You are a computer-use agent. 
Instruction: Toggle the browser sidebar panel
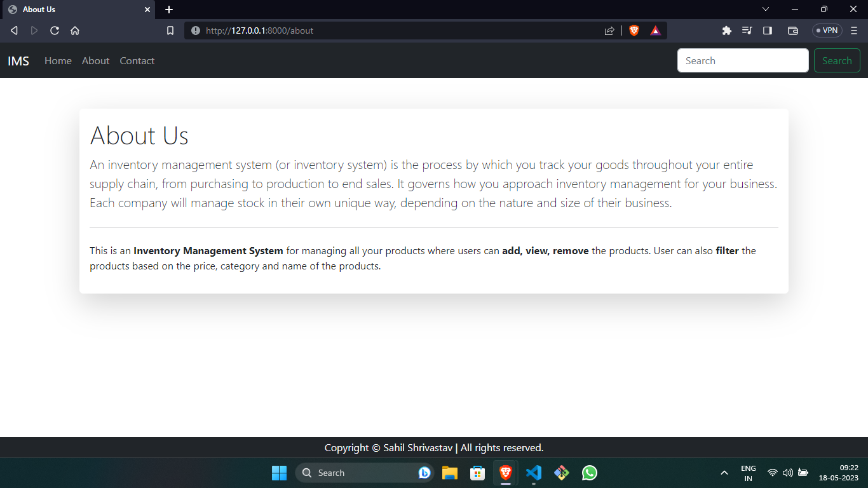767,30
